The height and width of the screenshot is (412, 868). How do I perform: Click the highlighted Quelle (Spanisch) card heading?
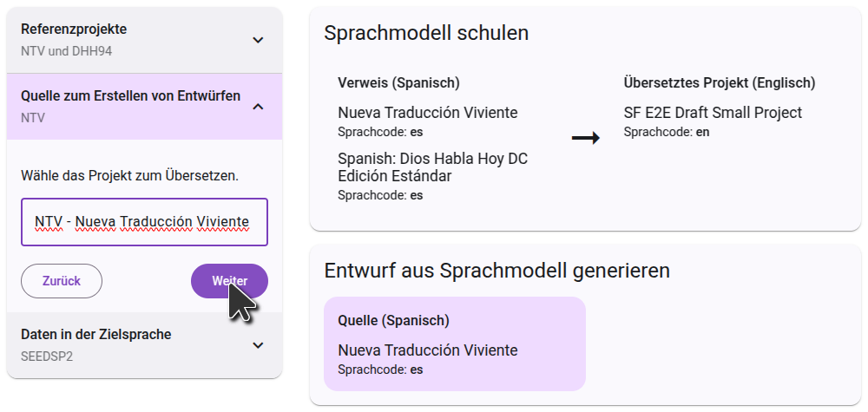point(393,321)
